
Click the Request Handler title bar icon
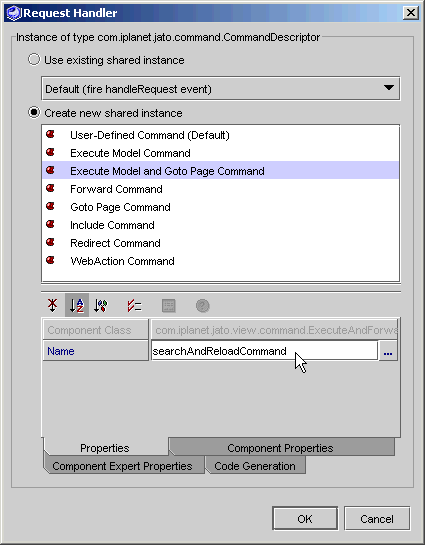[14, 13]
